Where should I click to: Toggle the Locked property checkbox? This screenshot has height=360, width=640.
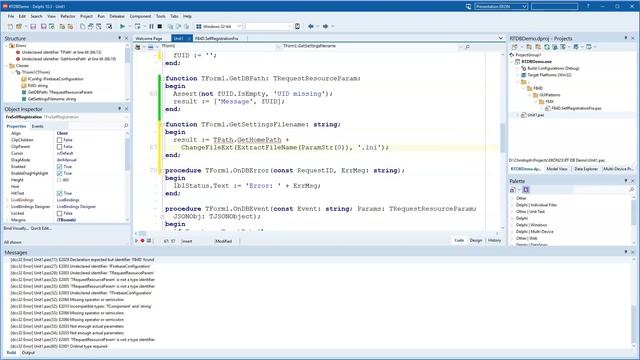tap(60, 213)
